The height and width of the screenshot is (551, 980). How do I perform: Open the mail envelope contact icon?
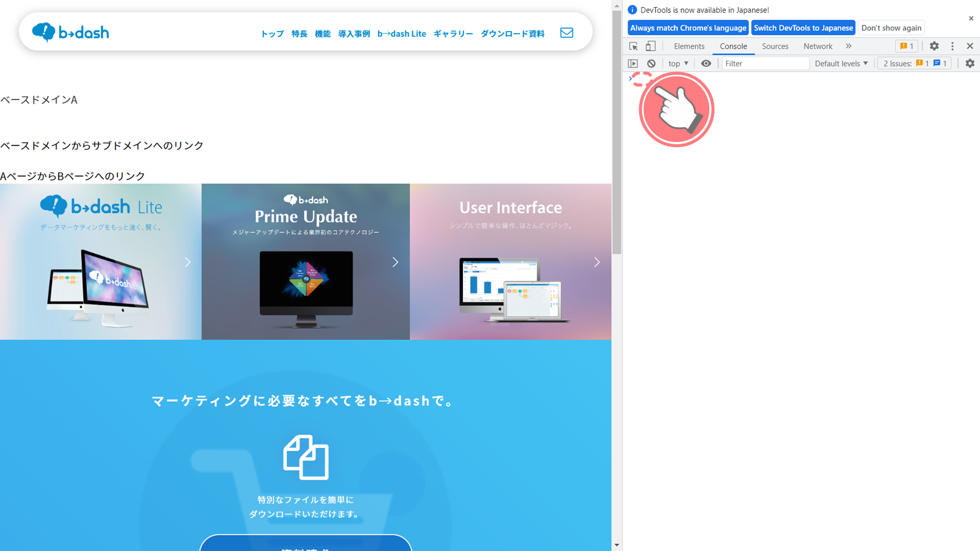coord(567,33)
